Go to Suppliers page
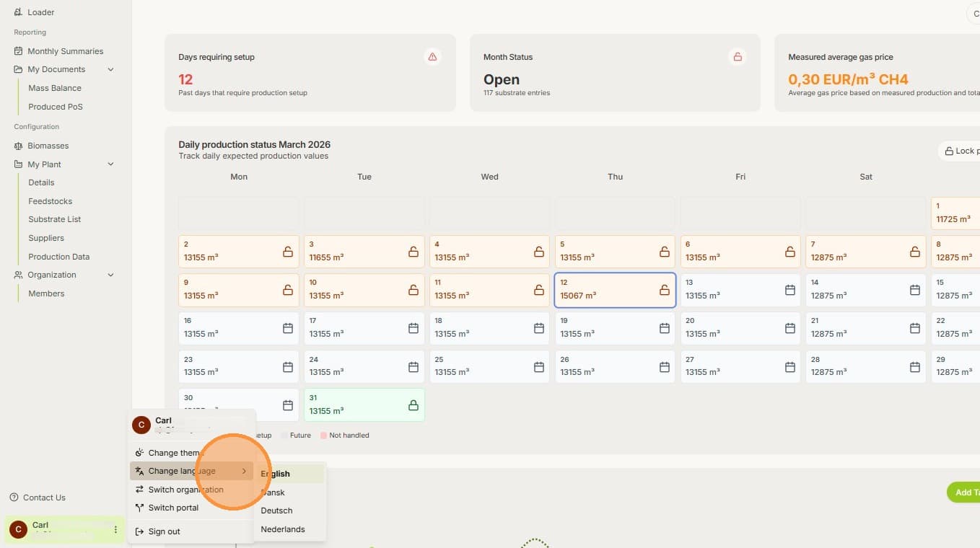The width and height of the screenshot is (980, 548). [46, 238]
